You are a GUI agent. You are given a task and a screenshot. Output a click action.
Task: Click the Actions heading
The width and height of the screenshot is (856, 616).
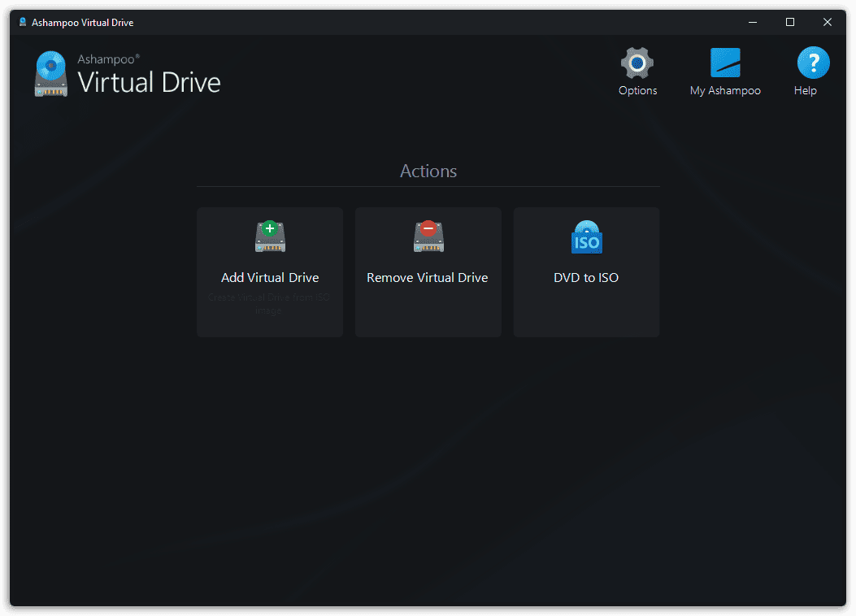428,171
